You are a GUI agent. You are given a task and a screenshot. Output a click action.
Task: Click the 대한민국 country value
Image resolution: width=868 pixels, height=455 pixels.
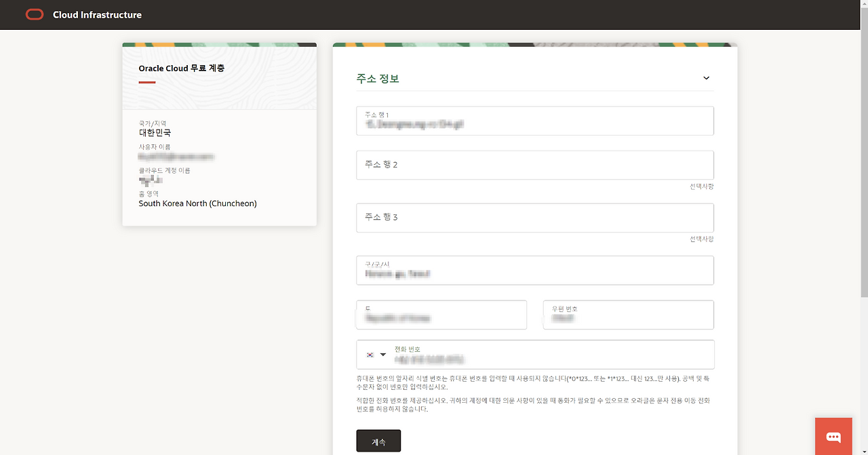[x=155, y=133]
